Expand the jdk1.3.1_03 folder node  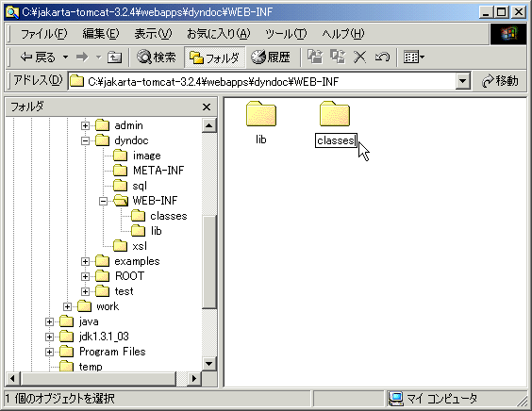click(49, 337)
